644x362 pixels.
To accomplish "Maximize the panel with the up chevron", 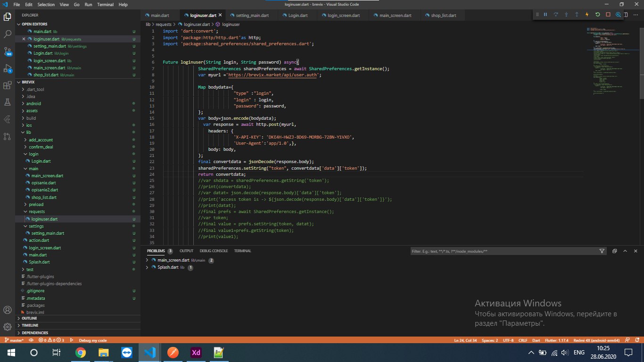I will tap(626, 251).
